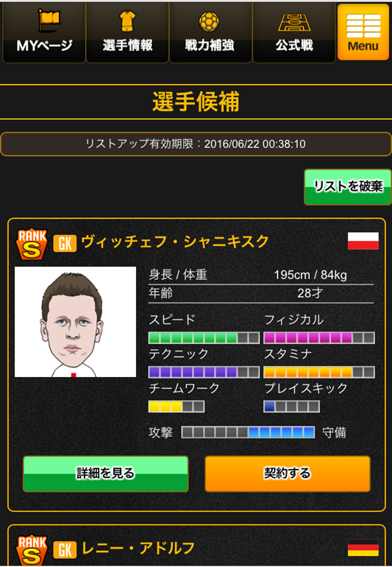Image resolution: width=392 pixels, height=567 pixels.
Task: Click 詳細を見る green button
Action: (x=105, y=473)
